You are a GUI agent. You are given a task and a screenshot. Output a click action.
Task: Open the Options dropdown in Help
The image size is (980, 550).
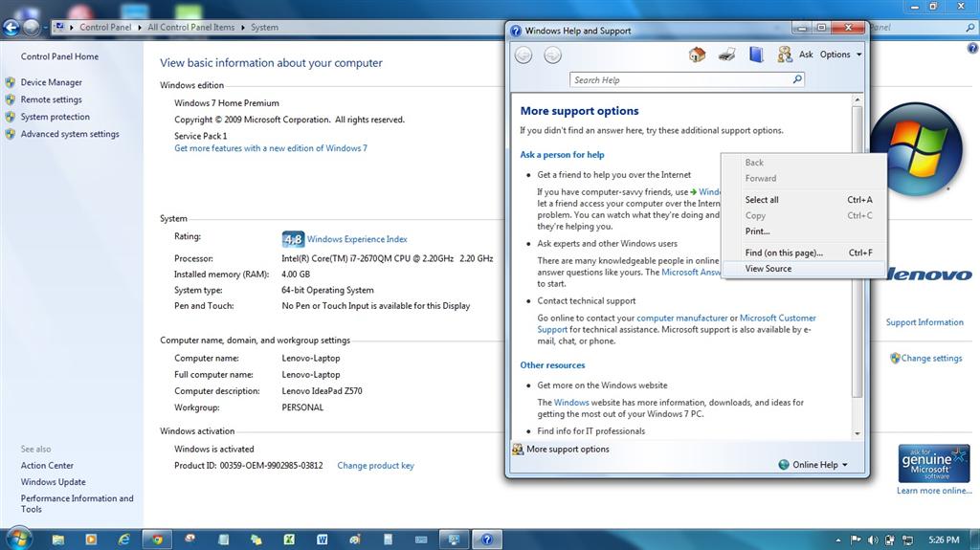[840, 55]
